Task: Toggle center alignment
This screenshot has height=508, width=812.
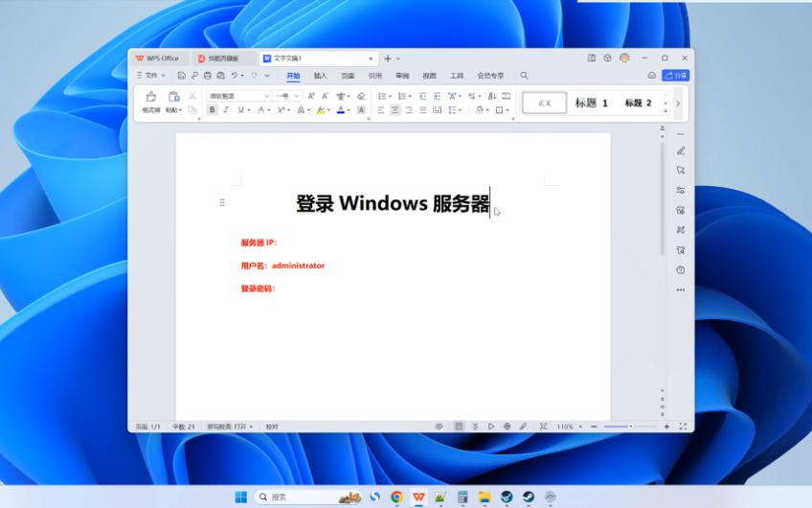Action: click(395, 110)
